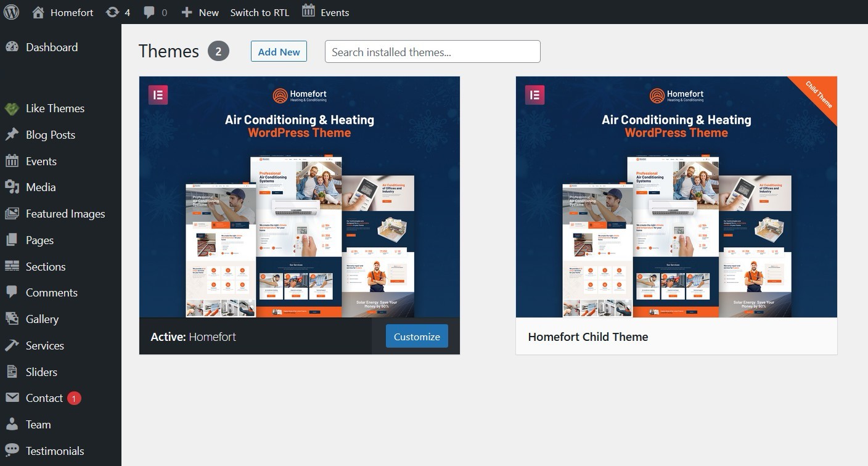
Task: Click the Homefort Child Theme title
Action: (x=588, y=337)
